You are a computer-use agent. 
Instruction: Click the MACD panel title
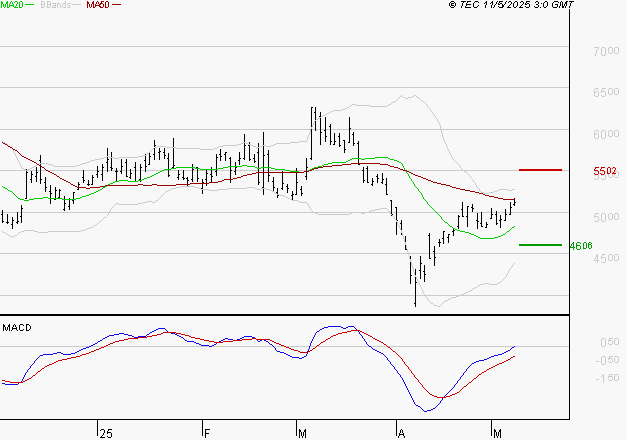point(16,327)
